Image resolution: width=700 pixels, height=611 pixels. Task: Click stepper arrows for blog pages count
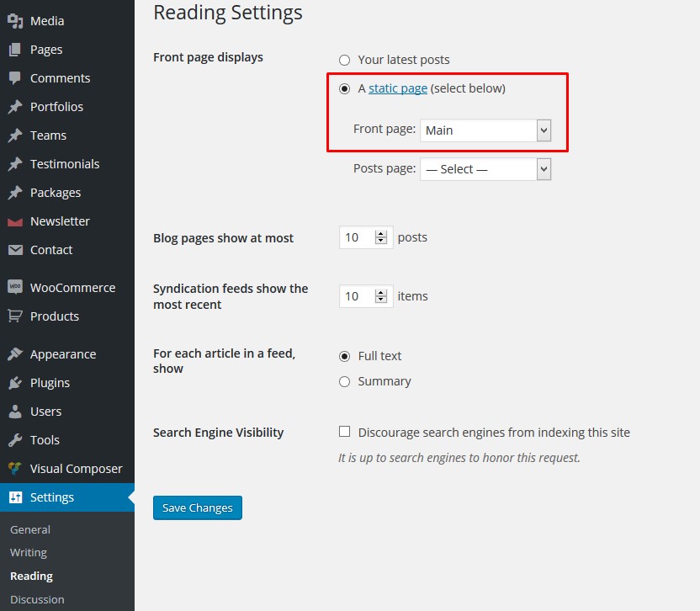[381, 237]
